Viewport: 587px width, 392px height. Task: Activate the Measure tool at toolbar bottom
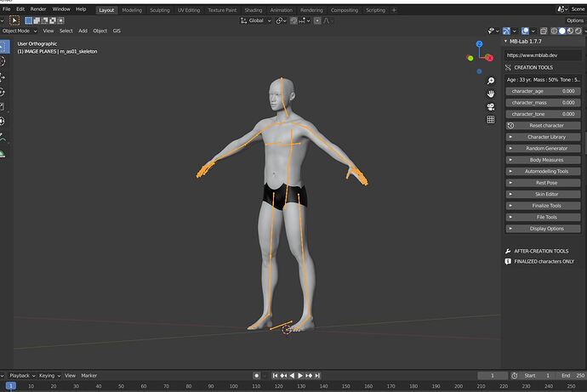[x=3, y=153]
